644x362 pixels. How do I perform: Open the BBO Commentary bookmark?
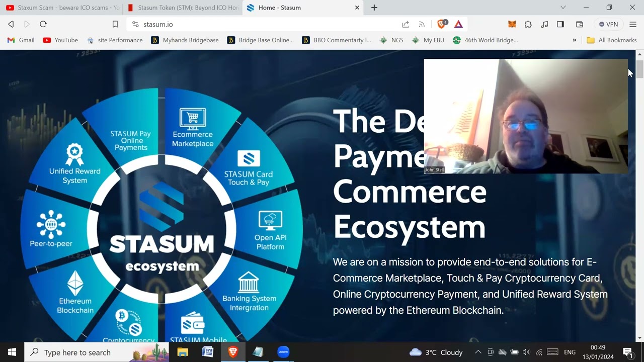pyautogui.click(x=337, y=40)
